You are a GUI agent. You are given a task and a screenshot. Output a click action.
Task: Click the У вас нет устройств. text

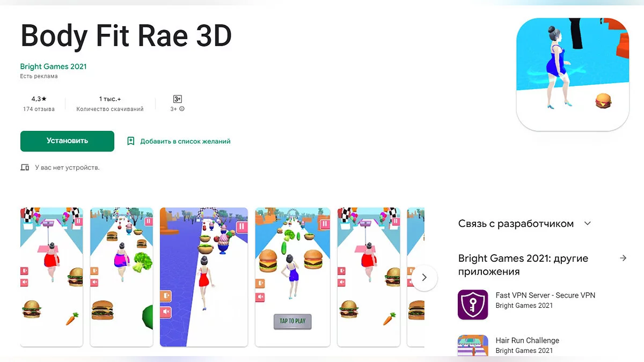coord(67,167)
